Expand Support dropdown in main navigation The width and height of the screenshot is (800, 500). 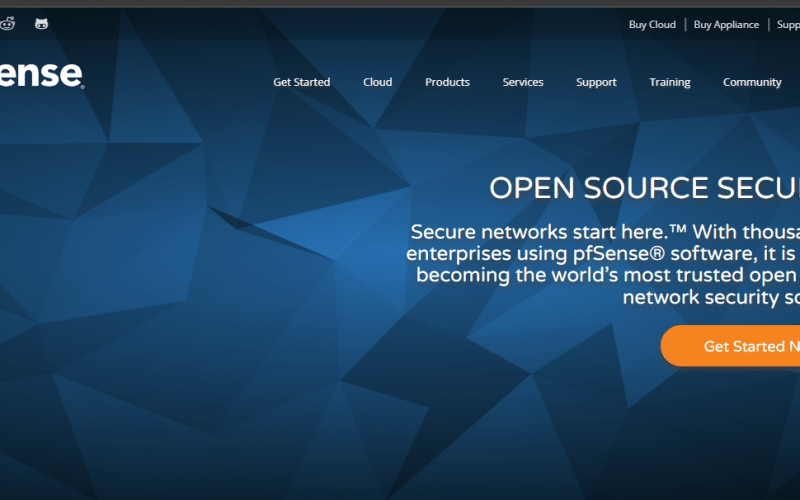596,82
